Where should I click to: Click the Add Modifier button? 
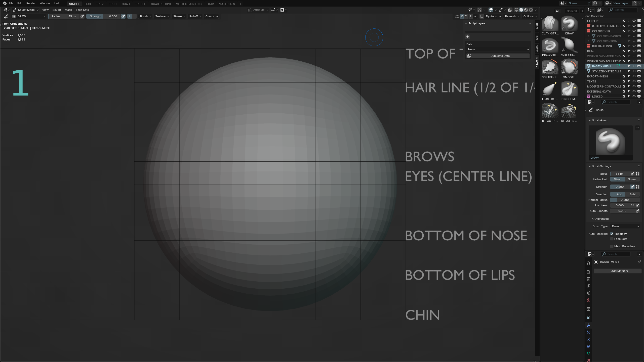pos(618,271)
